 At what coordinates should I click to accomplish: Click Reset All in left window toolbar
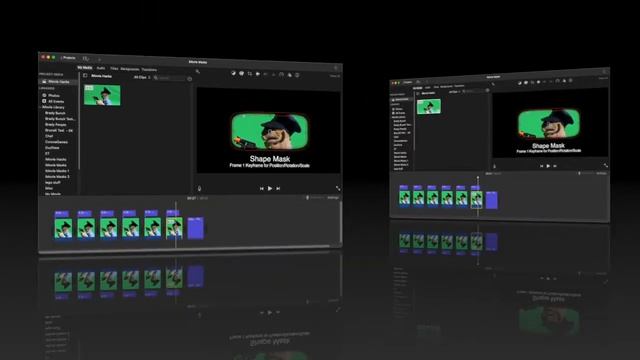(x=335, y=76)
